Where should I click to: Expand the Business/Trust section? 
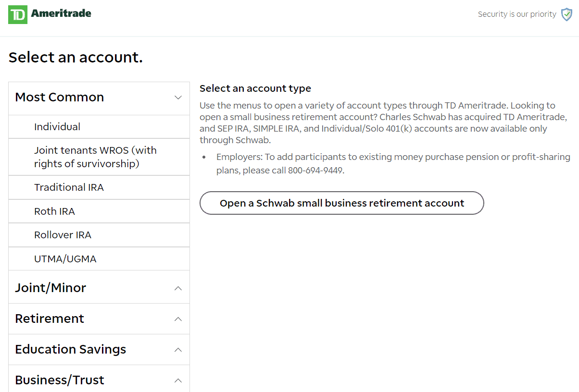(178, 380)
